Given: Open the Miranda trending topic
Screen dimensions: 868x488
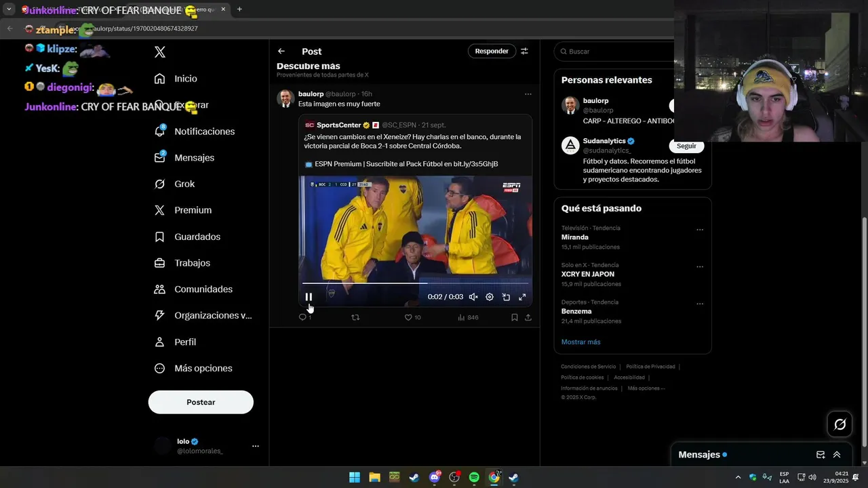Looking at the screenshot, I should [574, 237].
